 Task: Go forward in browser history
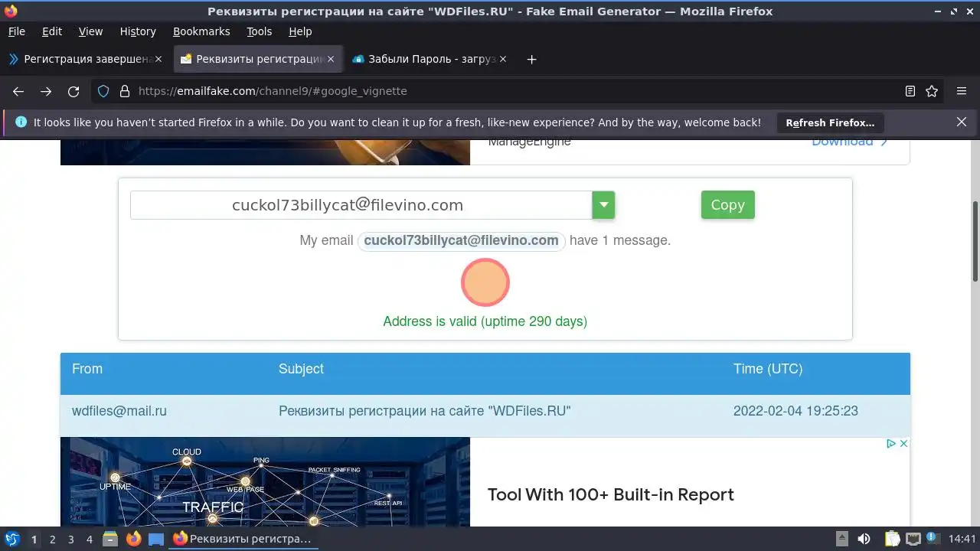(46, 91)
